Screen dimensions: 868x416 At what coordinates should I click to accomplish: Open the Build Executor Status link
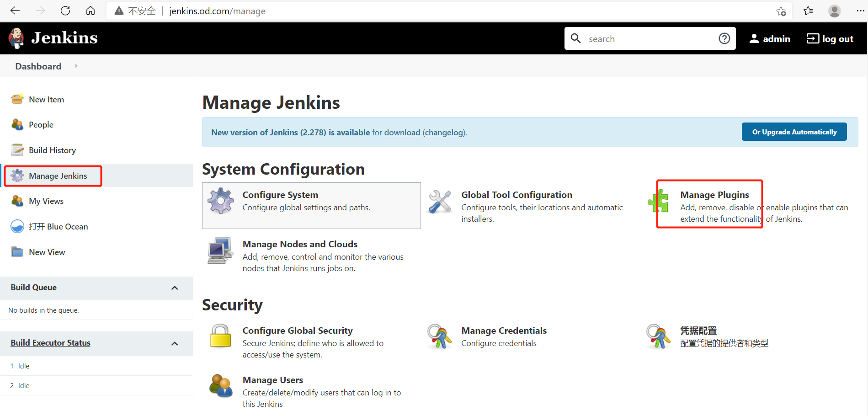pos(50,342)
